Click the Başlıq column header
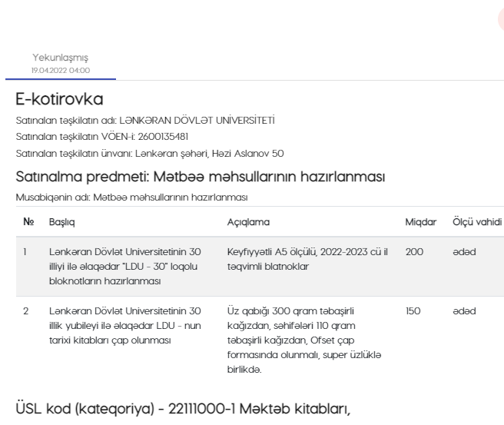The image size is (504, 425). click(x=61, y=222)
